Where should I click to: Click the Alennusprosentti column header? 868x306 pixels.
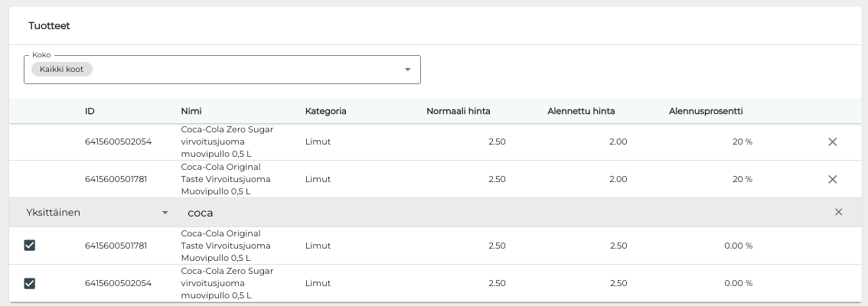(706, 111)
